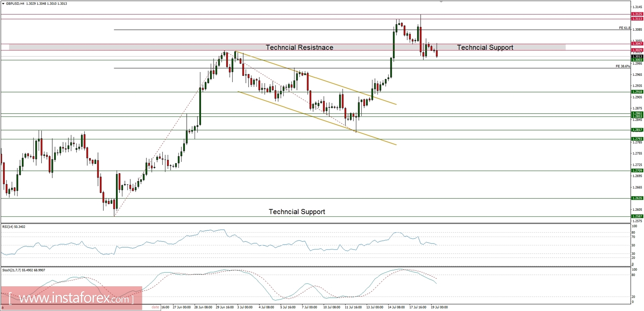Click the 1.3145 value on the price axis

point(638,7)
